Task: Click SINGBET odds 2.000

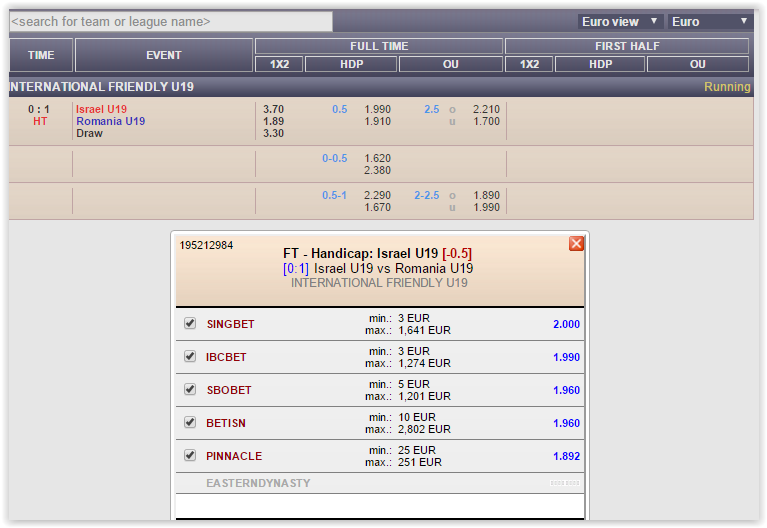Action: 566,324
